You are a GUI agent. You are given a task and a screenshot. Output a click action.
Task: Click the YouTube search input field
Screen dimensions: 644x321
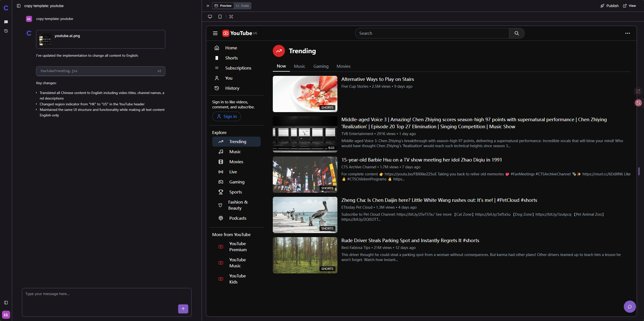pyautogui.click(x=432, y=33)
